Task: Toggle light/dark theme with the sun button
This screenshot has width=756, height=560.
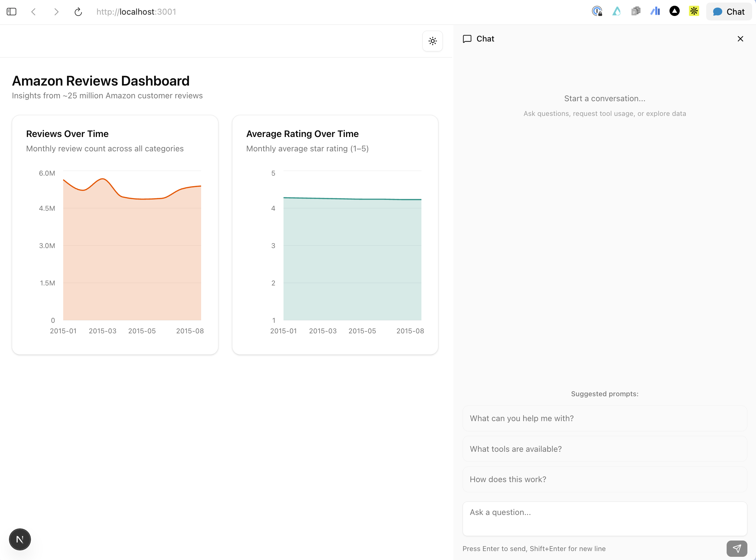Action: pyautogui.click(x=432, y=41)
